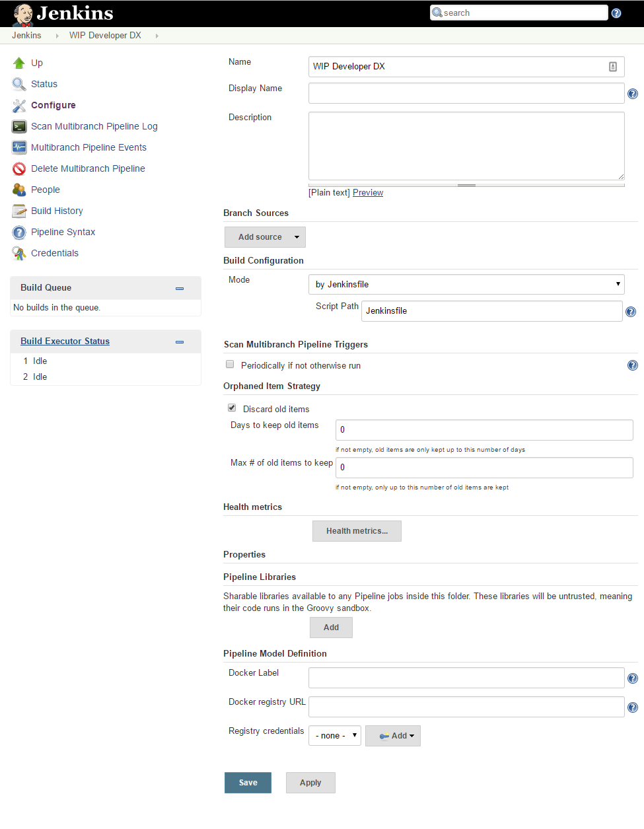The height and width of the screenshot is (829, 644).
Task: Click the Script Path field
Action: tap(492, 311)
